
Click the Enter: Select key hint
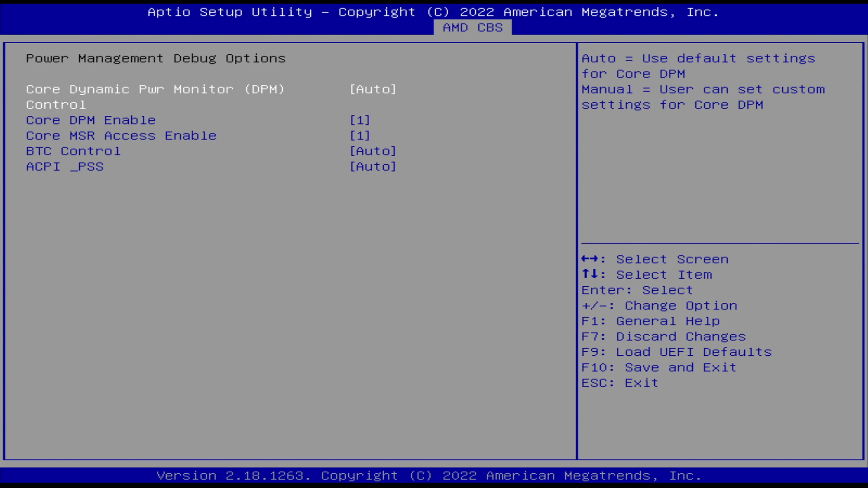[x=637, y=290]
